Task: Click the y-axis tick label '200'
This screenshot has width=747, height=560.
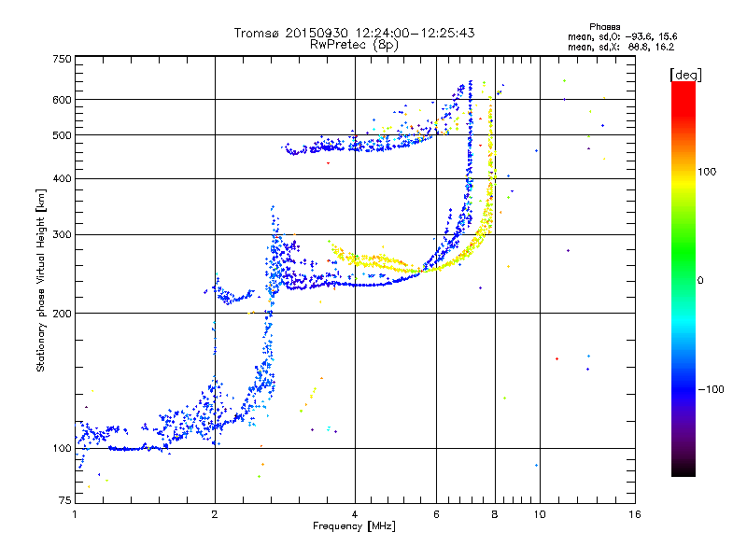Action: pyautogui.click(x=62, y=314)
